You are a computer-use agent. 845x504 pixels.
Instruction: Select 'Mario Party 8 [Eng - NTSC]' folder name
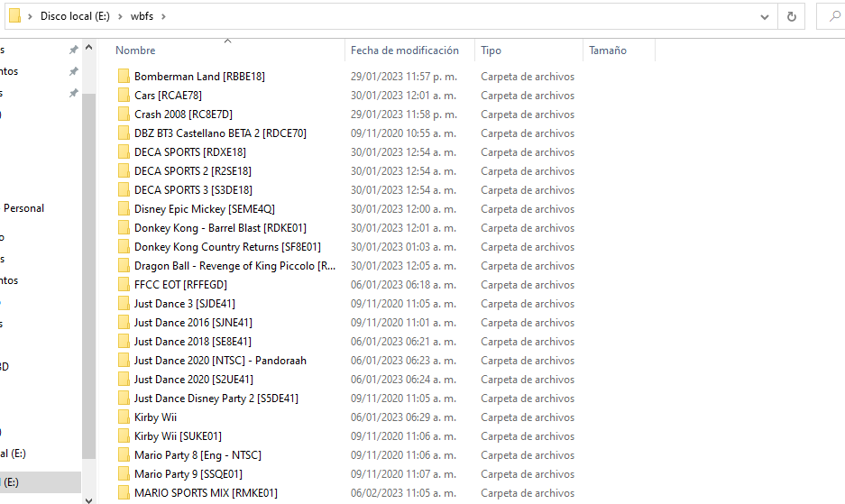click(x=197, y=455)
